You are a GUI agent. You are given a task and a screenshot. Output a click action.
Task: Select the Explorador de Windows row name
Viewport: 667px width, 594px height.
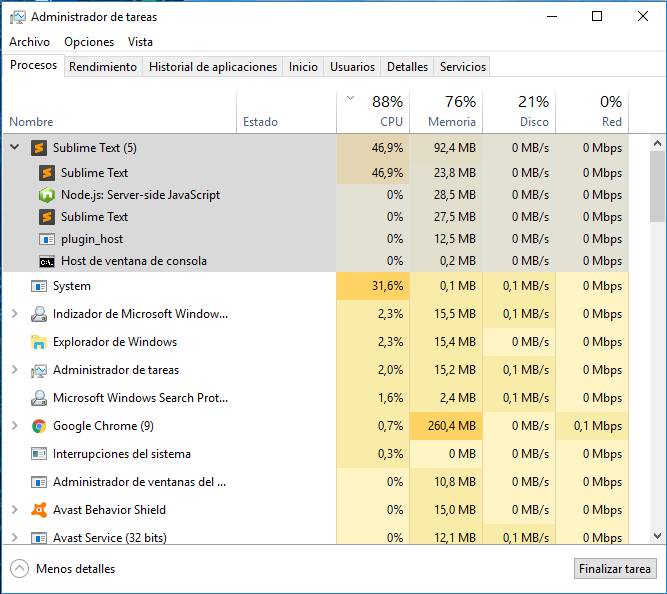point(115,342)
